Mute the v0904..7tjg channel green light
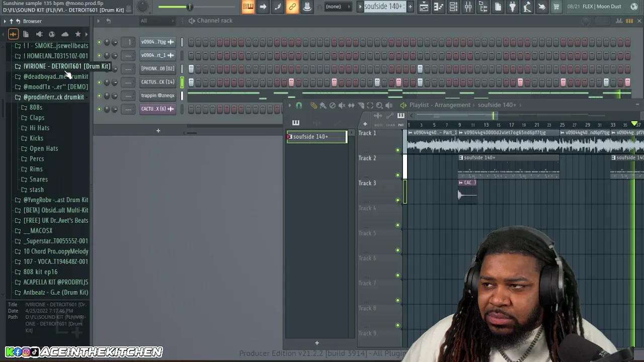 click(99, 42)
